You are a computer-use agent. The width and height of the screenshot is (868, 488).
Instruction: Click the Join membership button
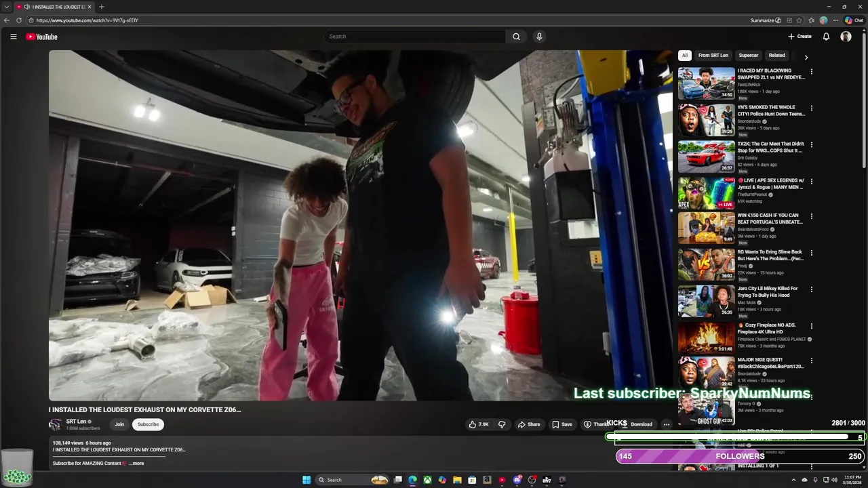point(119,424)
